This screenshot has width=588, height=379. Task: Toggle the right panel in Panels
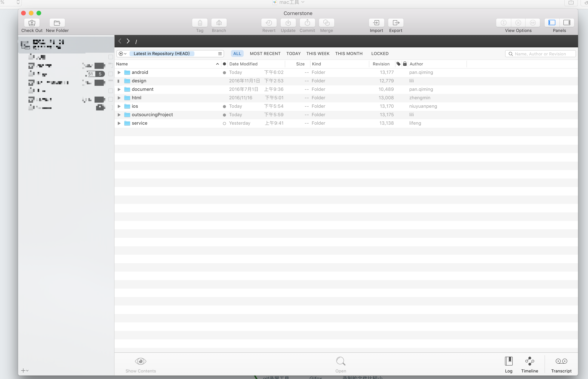pyautogui.click(x=567, y=23)
